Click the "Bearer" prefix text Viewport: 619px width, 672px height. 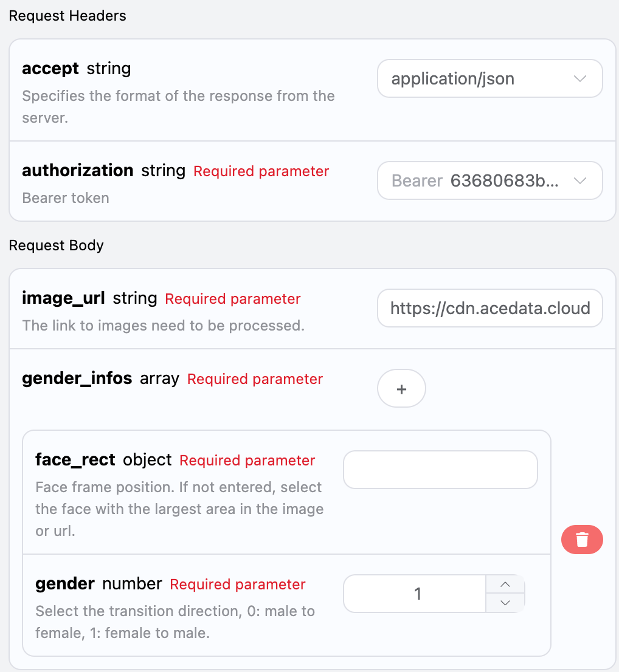click(x=417, y=180)
